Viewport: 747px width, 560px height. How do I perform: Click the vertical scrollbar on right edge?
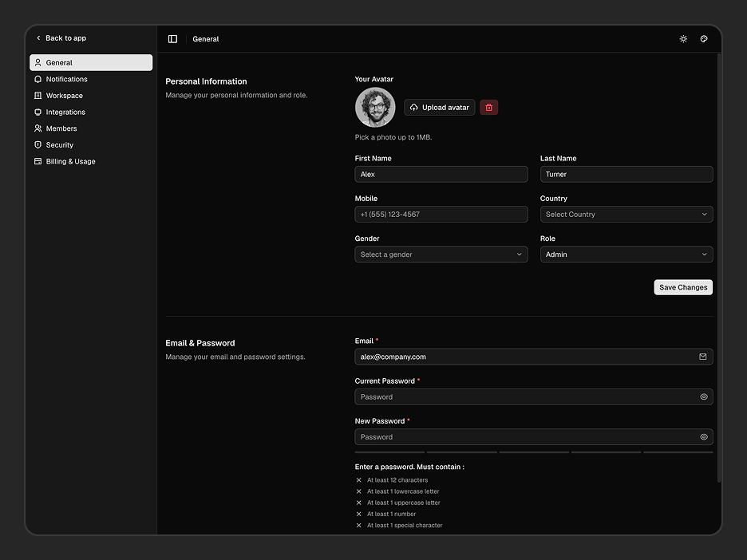click(x=719, y=267)
